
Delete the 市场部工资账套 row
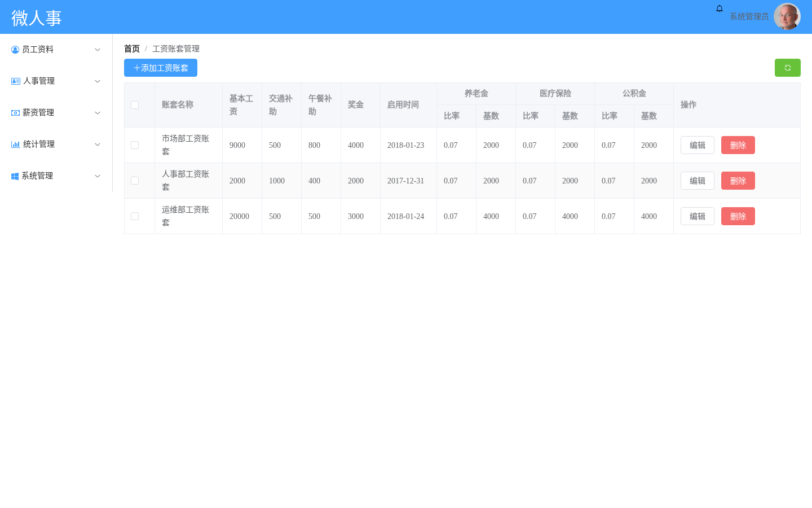click(738, 145)
